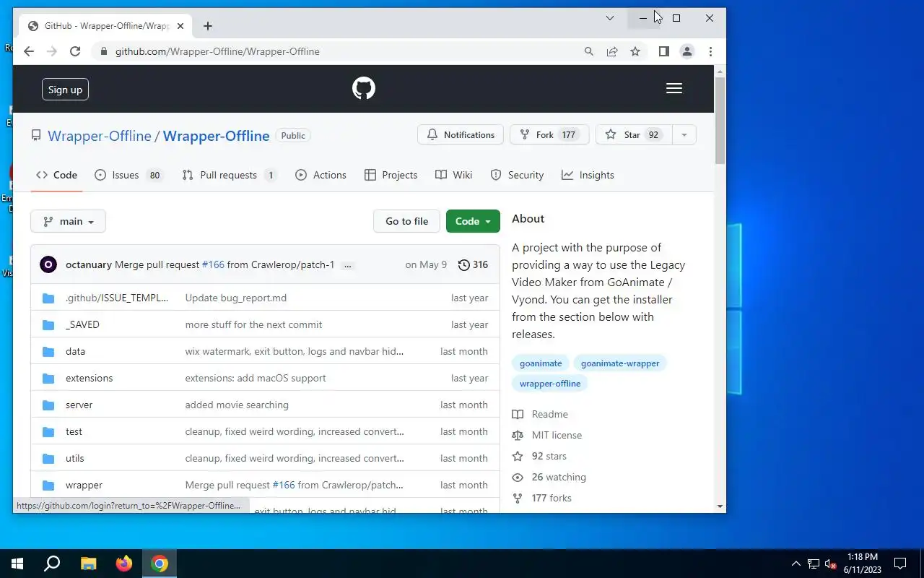Open the Insights tab
The height and width of the screenshot is (578, 924).
click(x=588, y=175)
